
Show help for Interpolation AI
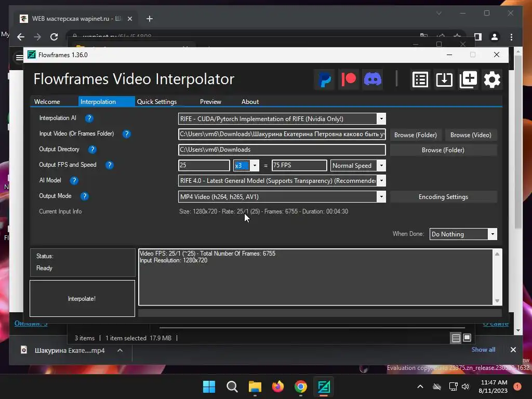[x=89, y=118]
